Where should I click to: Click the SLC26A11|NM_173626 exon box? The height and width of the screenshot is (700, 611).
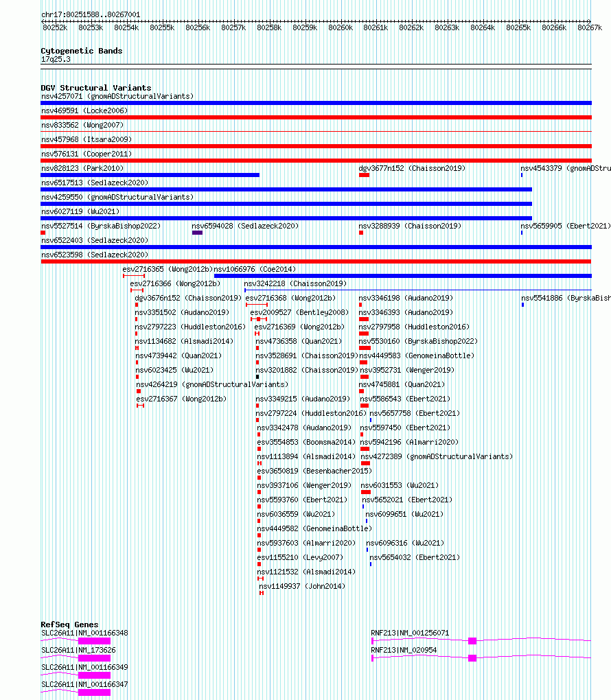(x=94, y=658)
